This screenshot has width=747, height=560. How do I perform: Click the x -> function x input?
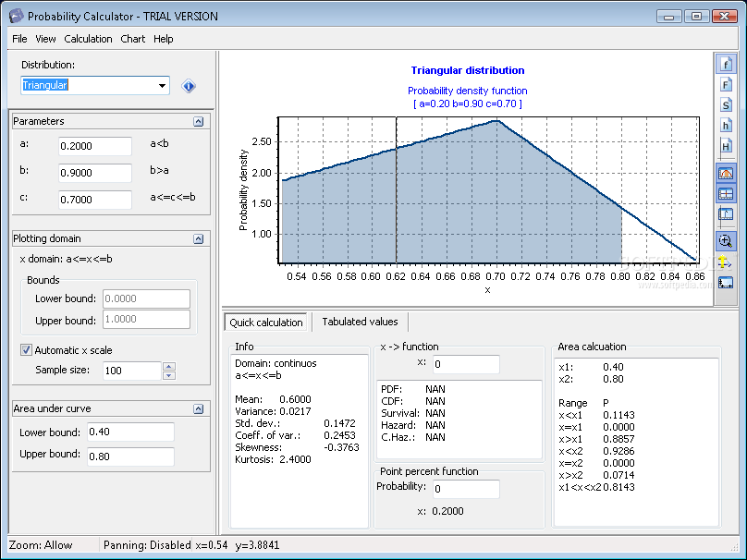[x=466, y=364]
